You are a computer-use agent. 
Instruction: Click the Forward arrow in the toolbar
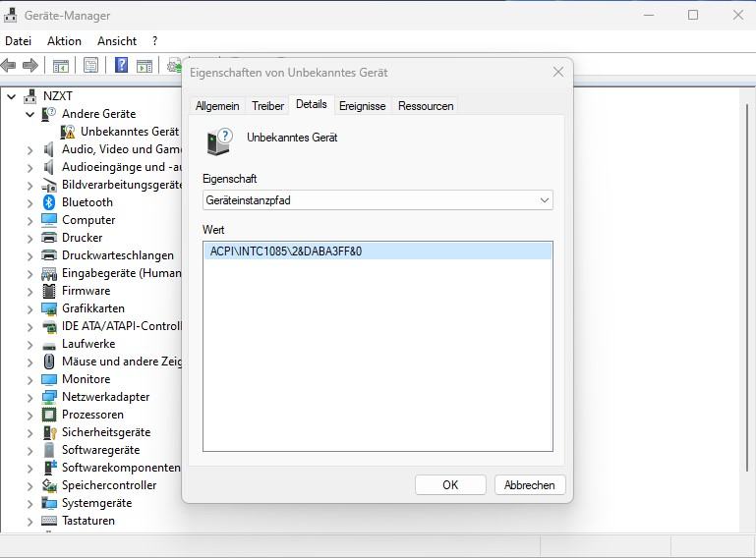tap(30, 65)
